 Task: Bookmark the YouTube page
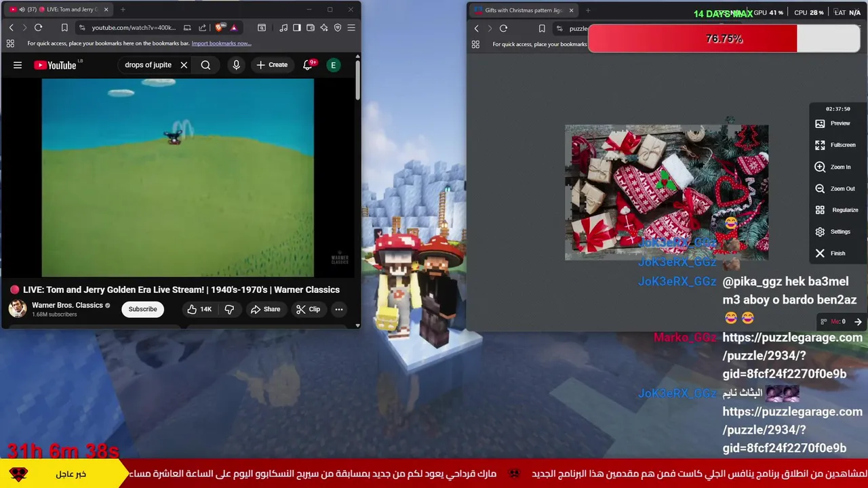click(64, 28)
